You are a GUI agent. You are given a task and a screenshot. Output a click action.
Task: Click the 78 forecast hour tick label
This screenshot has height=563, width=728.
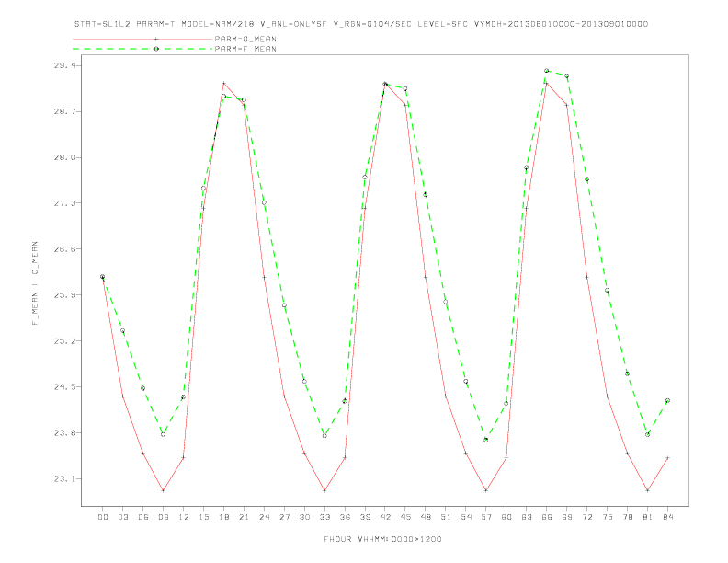tap(627, 517)
